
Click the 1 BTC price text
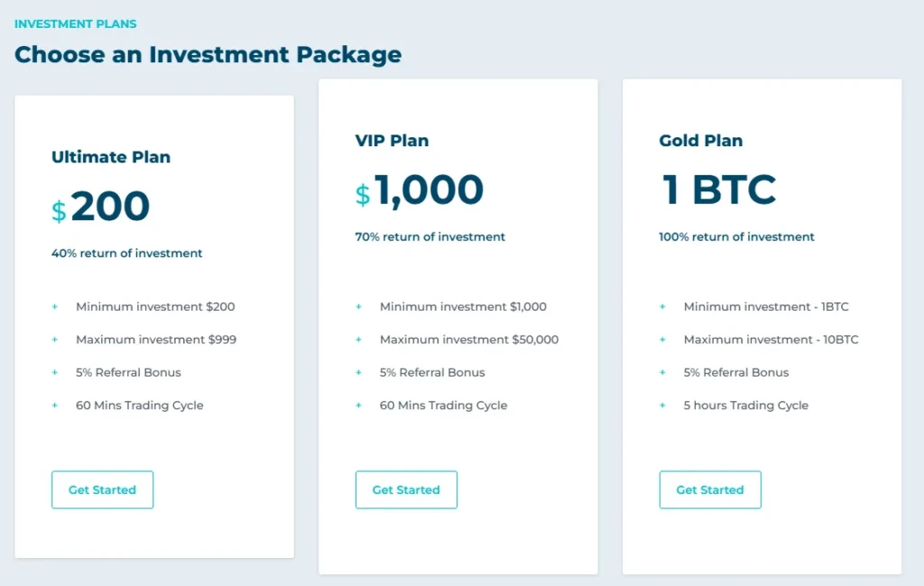pos(716,190)
